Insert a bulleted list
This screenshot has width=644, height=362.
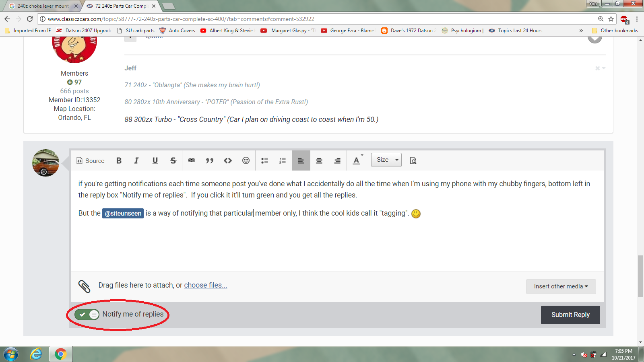coord(264,160)
